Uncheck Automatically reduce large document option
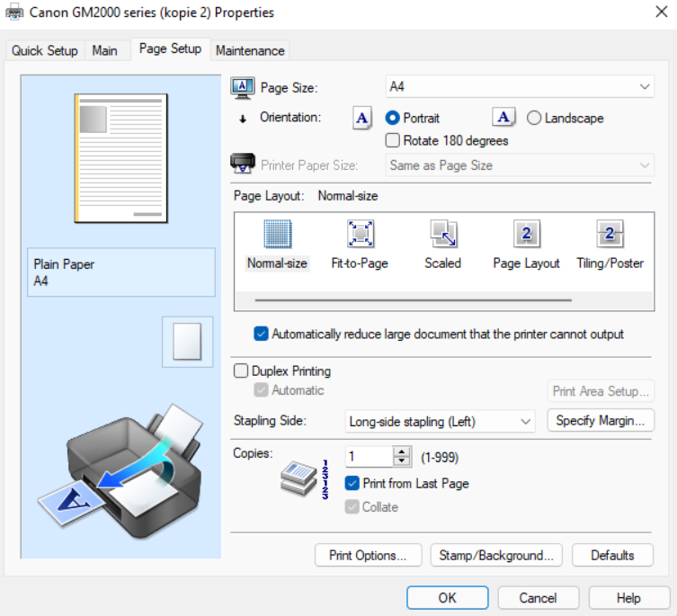Viewport: 677px width, 616px height. 262,334
